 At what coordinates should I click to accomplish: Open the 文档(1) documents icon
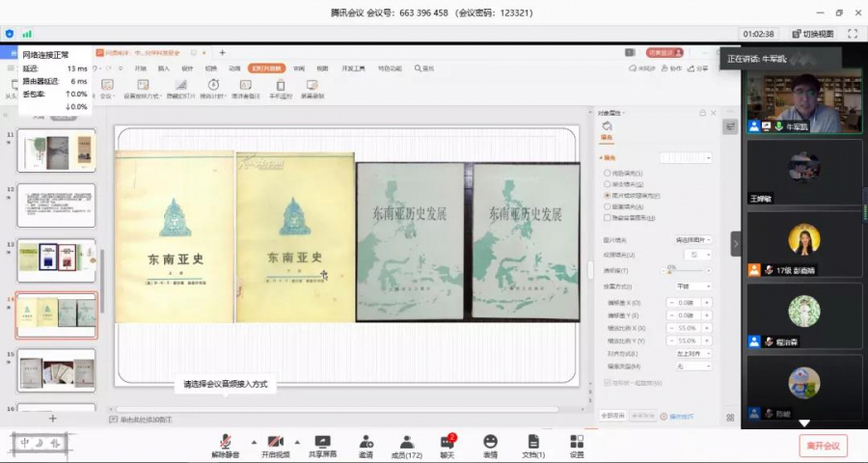coord(533,445)
